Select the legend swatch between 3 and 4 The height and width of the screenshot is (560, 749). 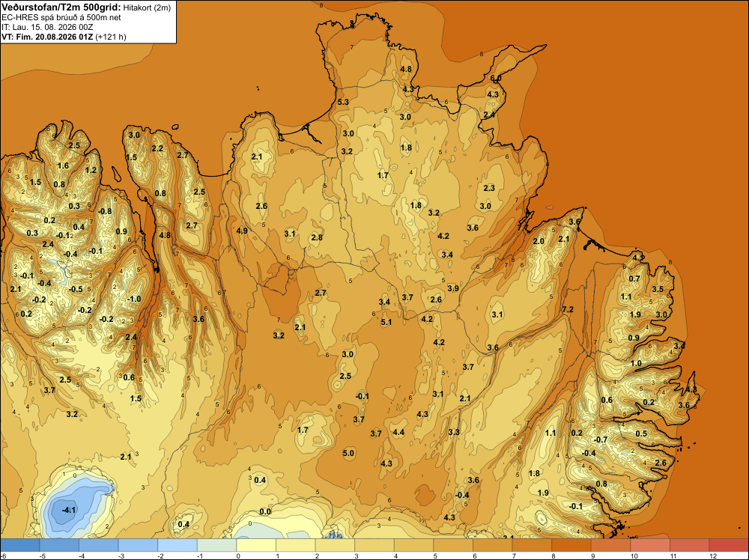click(x=374, y=545)
